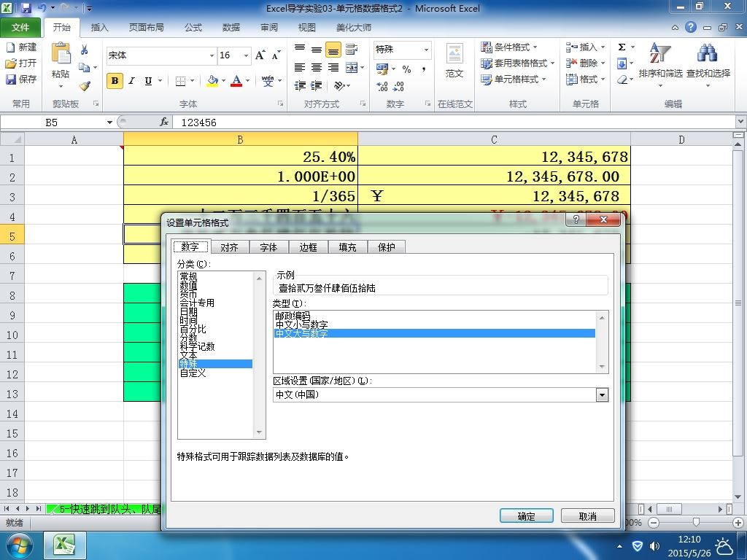Click Increase Indent icon
The height and width of the screenshot is (560, 747).
317,86
